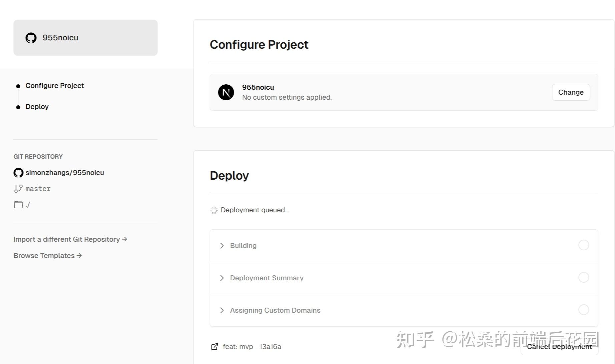The image size is (615, 364).
Task: Expand the Building section
Action: tap(222, 246)
